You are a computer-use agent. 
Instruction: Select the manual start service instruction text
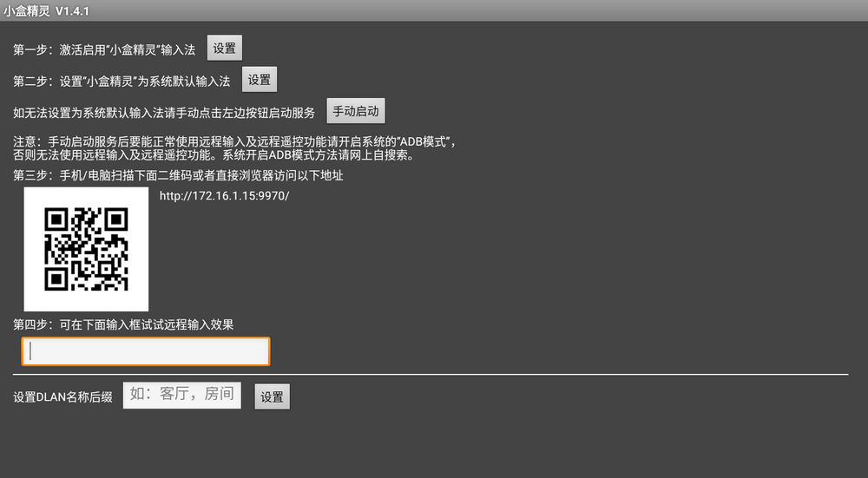coord(164,113)
